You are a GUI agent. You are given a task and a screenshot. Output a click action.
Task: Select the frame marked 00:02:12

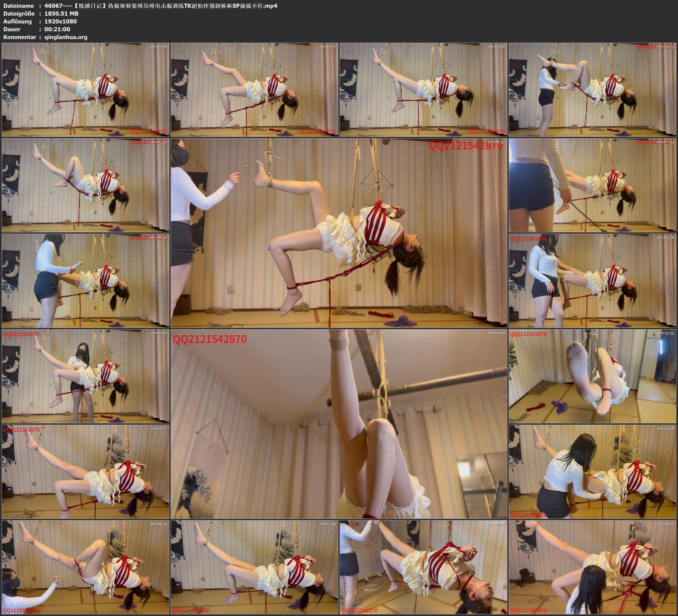(x=254, y=90)
